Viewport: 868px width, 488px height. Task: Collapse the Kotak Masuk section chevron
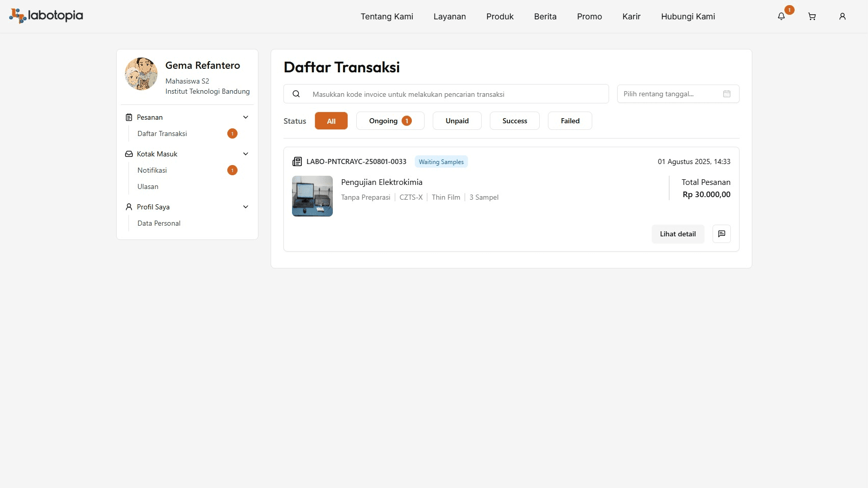click(x=246, y=154)
